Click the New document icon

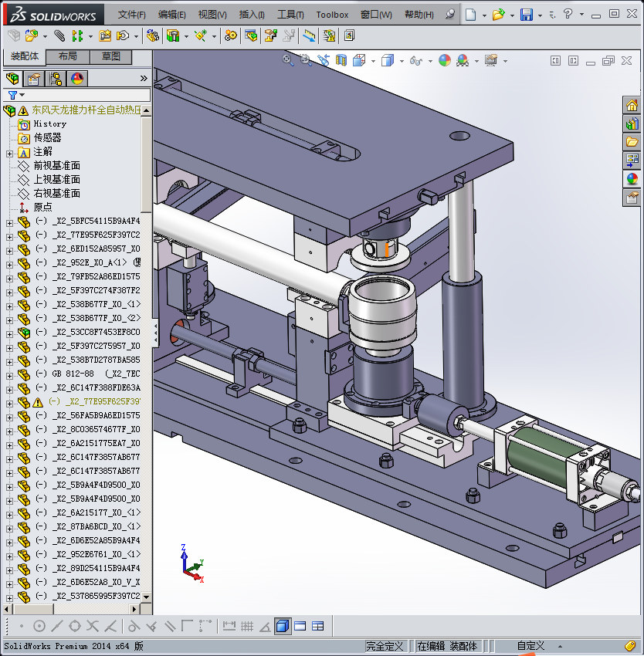(472, 15)
